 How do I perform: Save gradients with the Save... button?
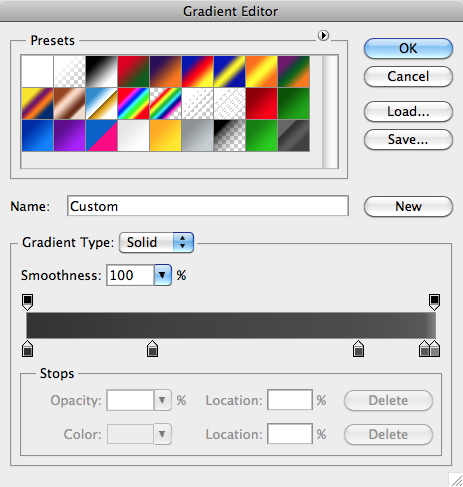pos(408,140)
